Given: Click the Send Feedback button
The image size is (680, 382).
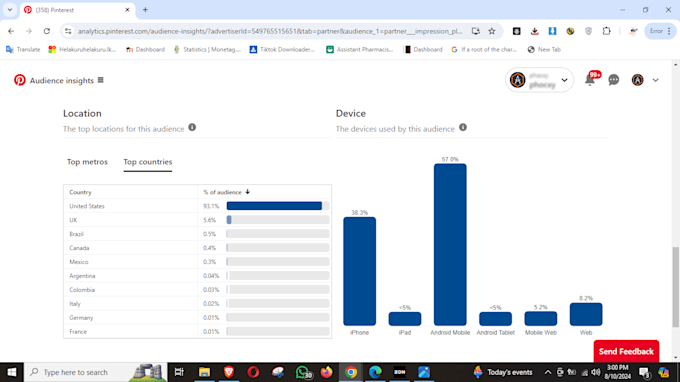Looking at the screenshot, I should pos(626,351).
